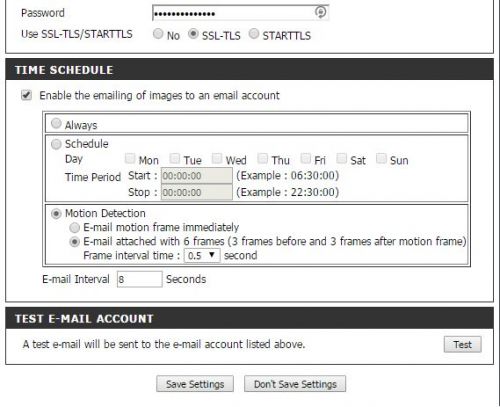500x407 pixels.
Task: Click the Save Settings button
Action: [195, 384]
